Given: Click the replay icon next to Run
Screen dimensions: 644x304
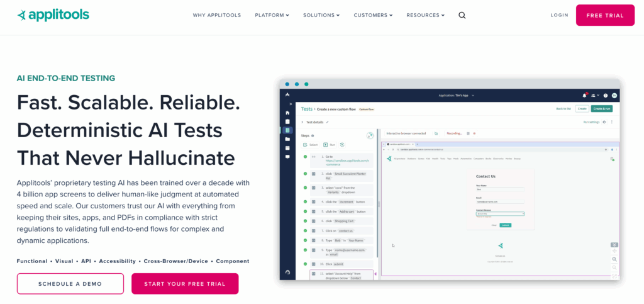Looking at the screenshot, I should coord(342,145).
